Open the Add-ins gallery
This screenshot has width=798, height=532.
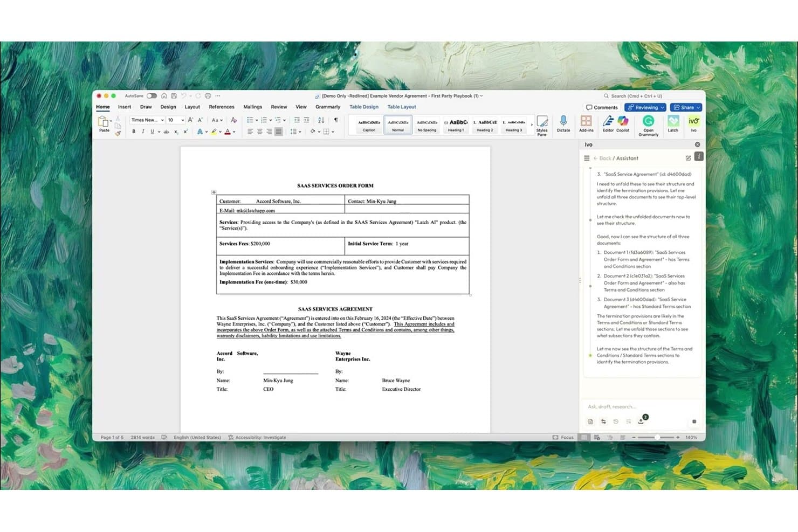point(586,123)
